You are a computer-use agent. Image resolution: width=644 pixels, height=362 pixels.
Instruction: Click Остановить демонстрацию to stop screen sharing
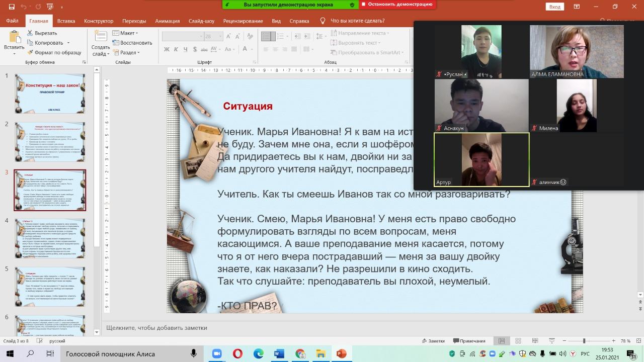coord(397,5)
